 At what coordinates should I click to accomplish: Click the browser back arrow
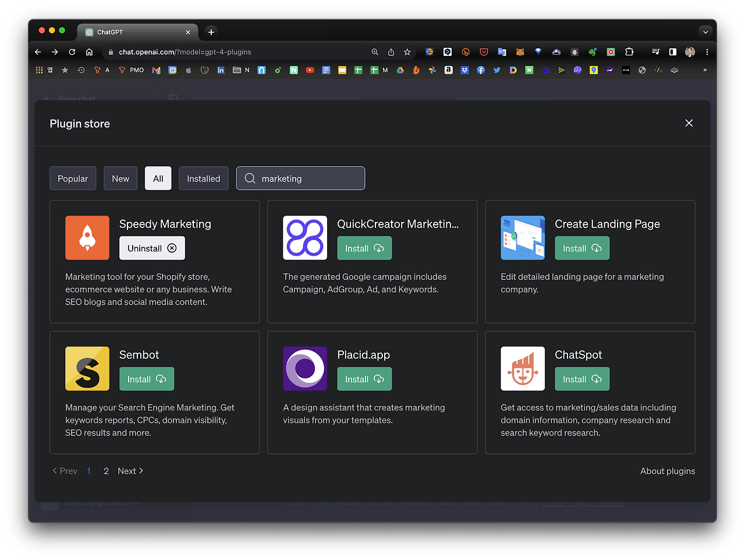coord(38,52)
